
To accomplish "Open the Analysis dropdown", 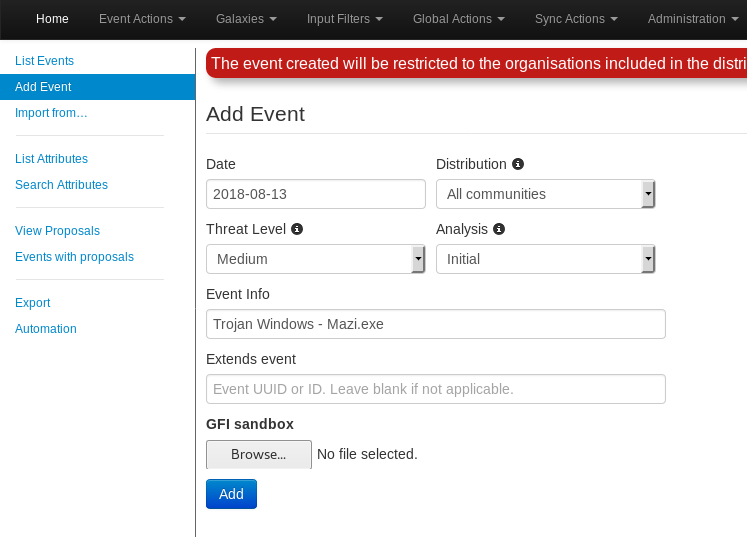I will point(545,259).
